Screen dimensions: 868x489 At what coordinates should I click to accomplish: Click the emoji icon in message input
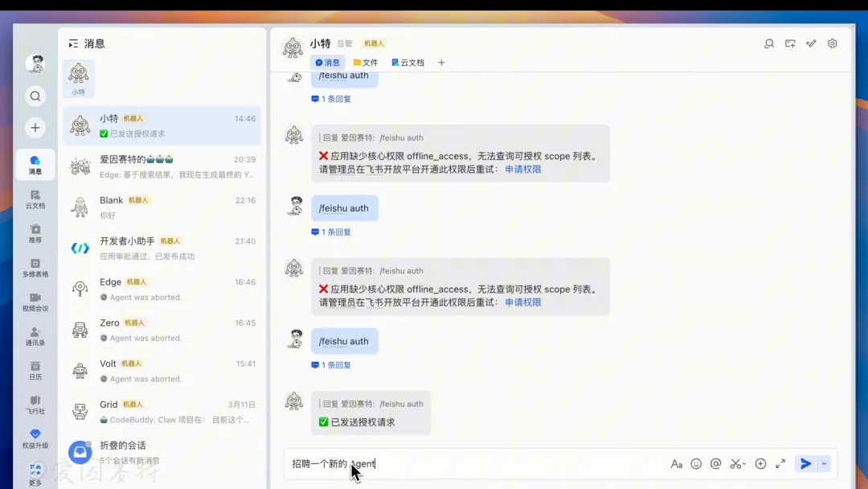(x=696, y=464)
